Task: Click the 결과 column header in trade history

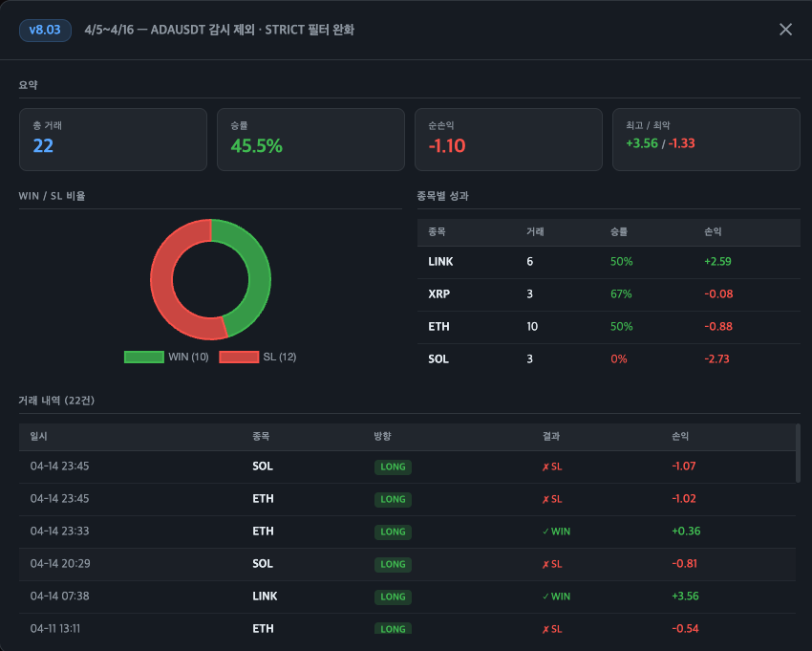Action: tap(551, 436)
